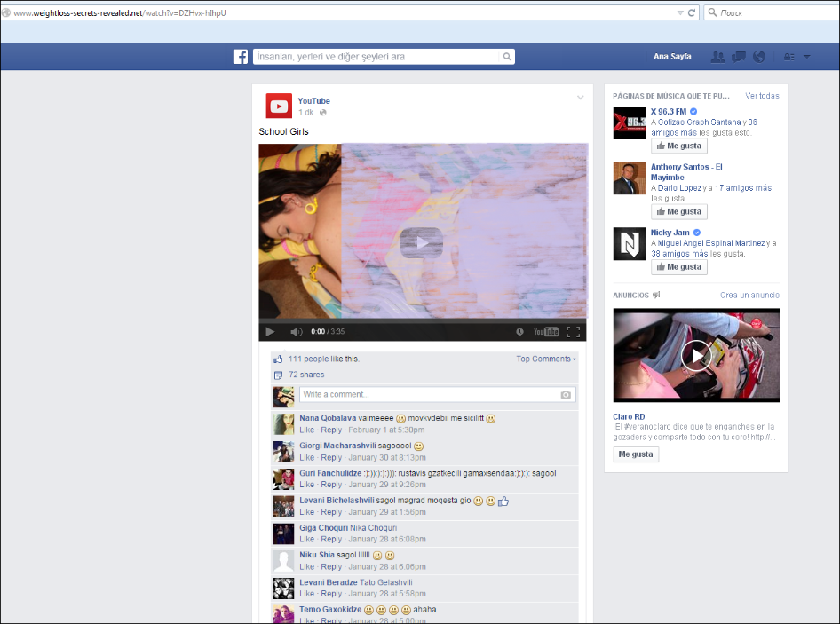This screenshot has width=840, height=624.
Task: Click play button in video control bar
Action: coord(271,332)
